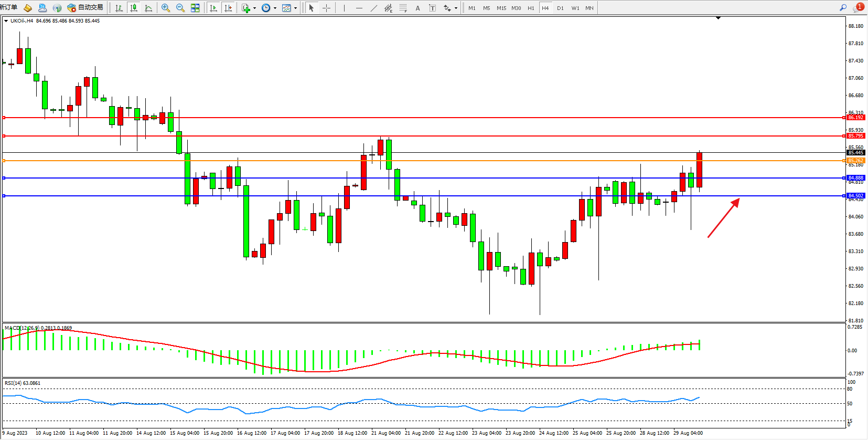The image size is (868, 440).
Task: Click the zoom out magnifier icon
Action: [180, 8]
